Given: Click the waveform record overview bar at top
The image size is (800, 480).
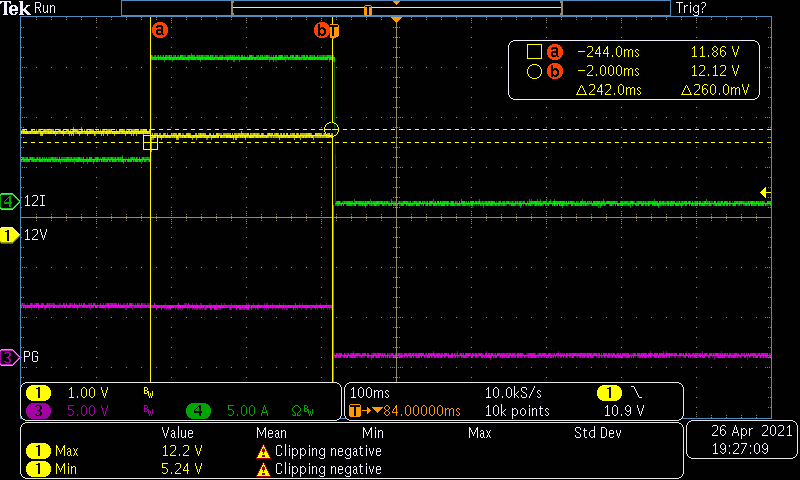Looking at the screenshot, I should [x=395, y=8].
